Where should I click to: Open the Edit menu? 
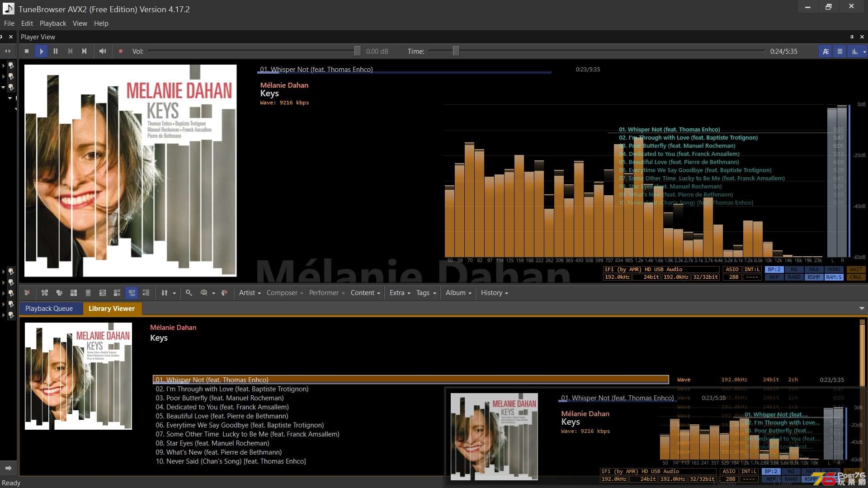click(x=27, y=23)
